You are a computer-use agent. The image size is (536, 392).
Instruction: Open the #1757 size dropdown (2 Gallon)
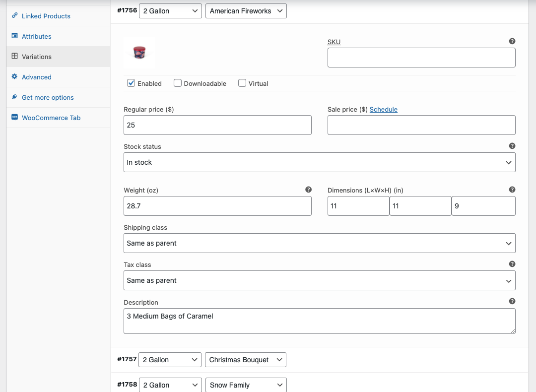170,360
